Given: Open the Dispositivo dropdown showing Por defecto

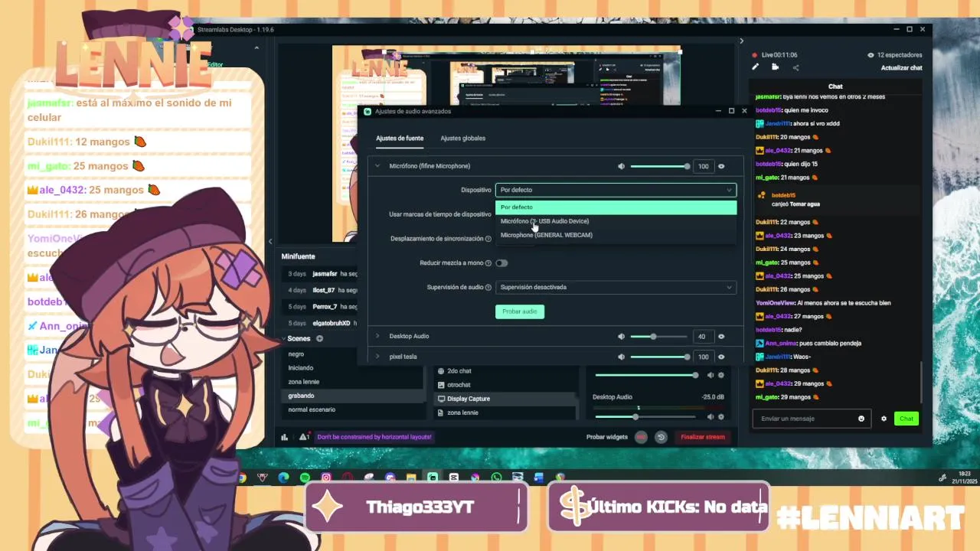Looking at the screenshot, I should (x=616, y=190).
